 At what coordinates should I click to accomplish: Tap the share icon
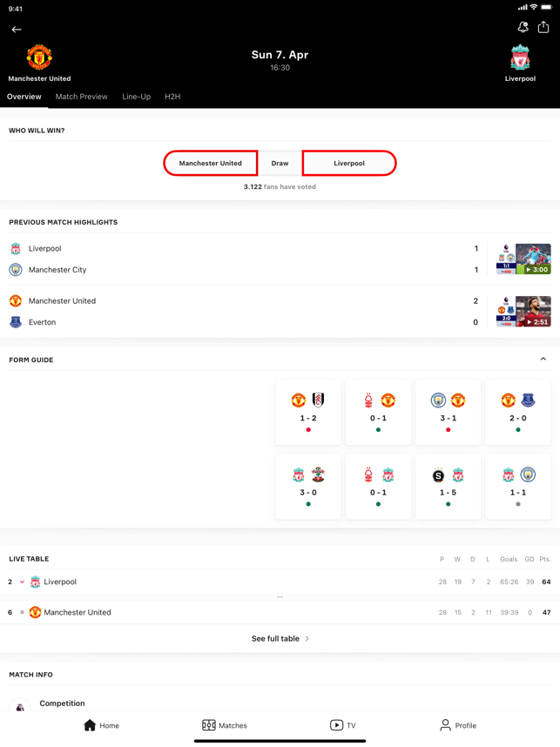coord(543,27)
